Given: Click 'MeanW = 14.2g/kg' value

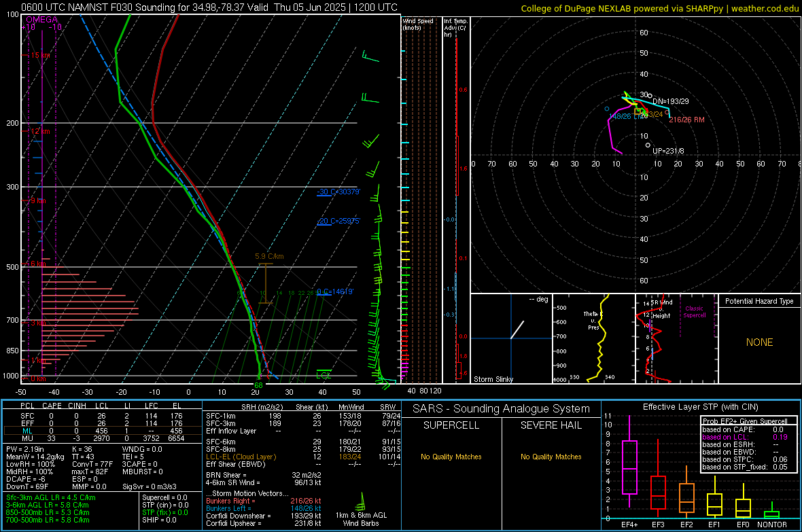Looking at the screenshot, I should point(35,457).
